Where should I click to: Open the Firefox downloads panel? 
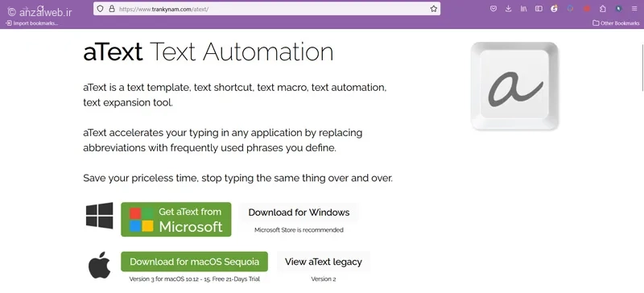509,9
